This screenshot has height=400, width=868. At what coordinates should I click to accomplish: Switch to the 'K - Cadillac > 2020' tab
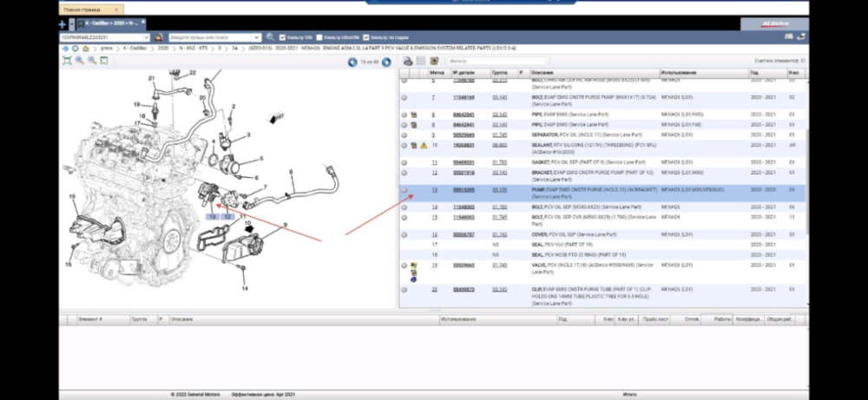click(111, 23)
